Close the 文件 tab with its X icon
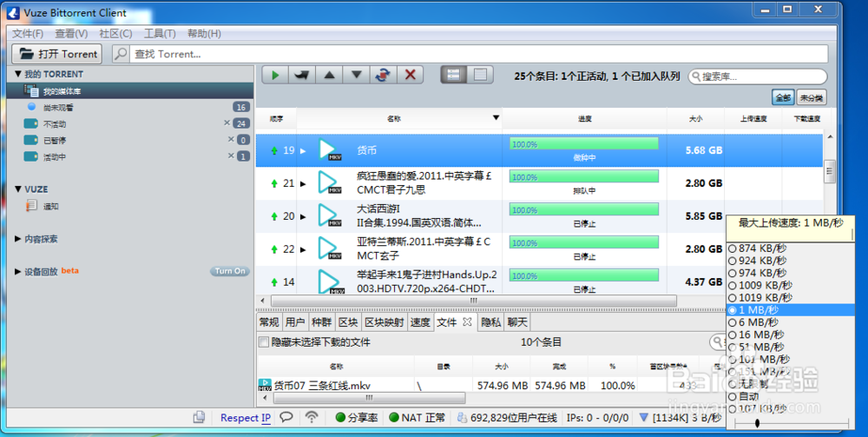 (467, 321)
